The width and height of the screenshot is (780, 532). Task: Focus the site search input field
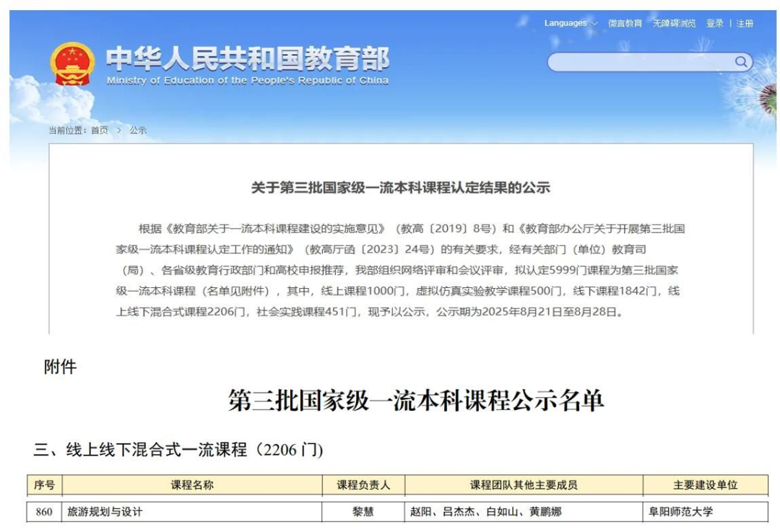pos(639,63)
